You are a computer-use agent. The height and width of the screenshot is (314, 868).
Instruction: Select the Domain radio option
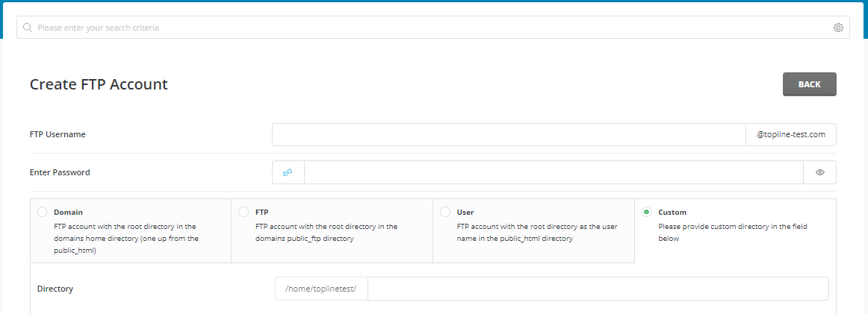click(42, 212)
